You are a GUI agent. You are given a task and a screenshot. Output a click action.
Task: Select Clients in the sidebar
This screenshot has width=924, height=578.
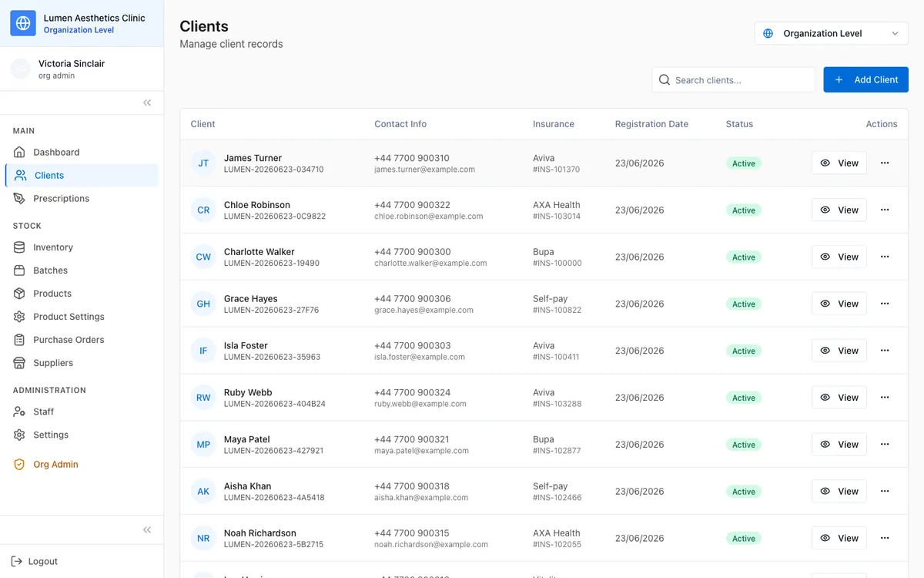[x=82, y=175]
